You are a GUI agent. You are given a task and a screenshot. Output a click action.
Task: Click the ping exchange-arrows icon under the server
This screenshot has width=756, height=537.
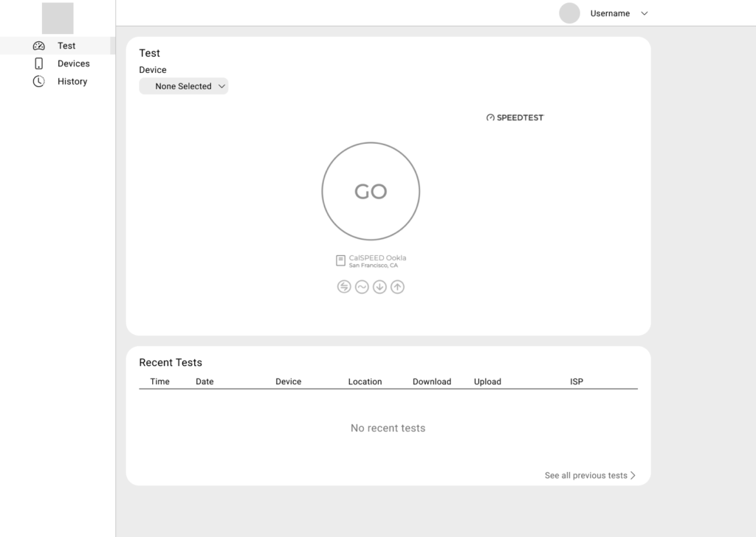click(344, 287)
